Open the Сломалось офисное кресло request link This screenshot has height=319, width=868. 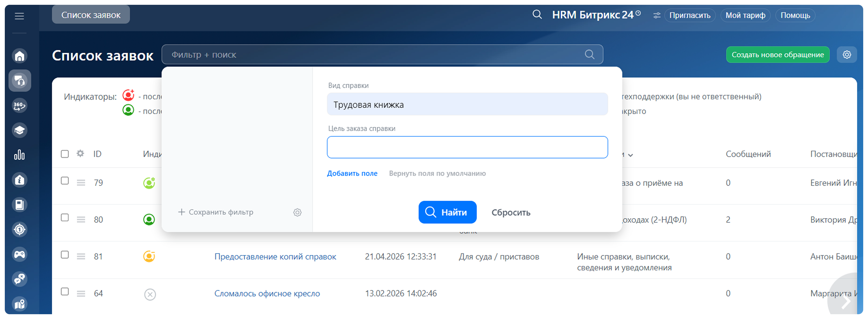[267, 293]
